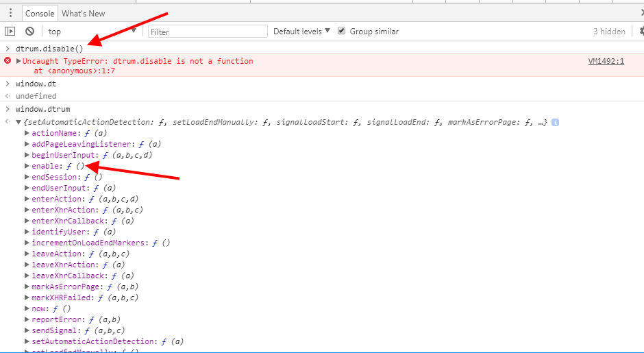Collapse the window.dtrum object output
This screenshot has width=644, height=353.
(x=18, y=122)
